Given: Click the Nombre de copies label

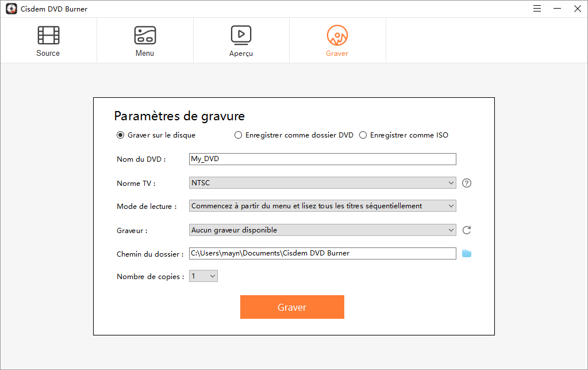Looking at the screenshot, I should [150, 277].
